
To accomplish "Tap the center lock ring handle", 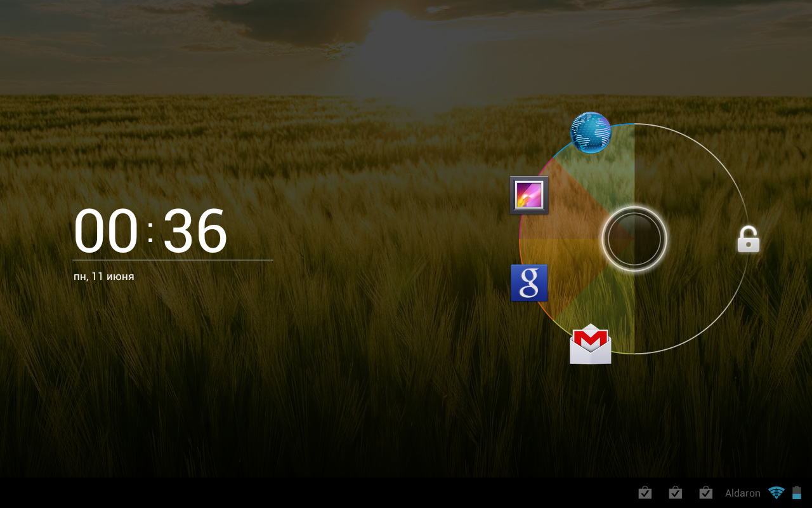I will coord(634,239).
